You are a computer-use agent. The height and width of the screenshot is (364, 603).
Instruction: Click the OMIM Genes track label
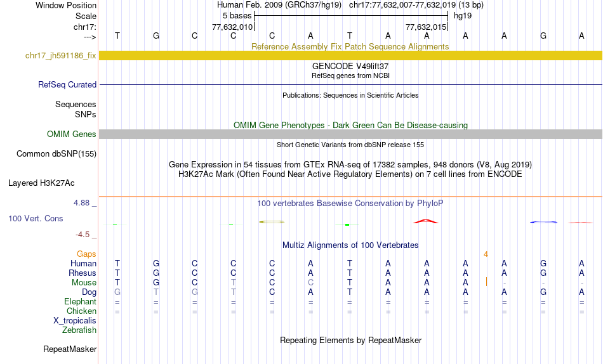tap(71, 134)
